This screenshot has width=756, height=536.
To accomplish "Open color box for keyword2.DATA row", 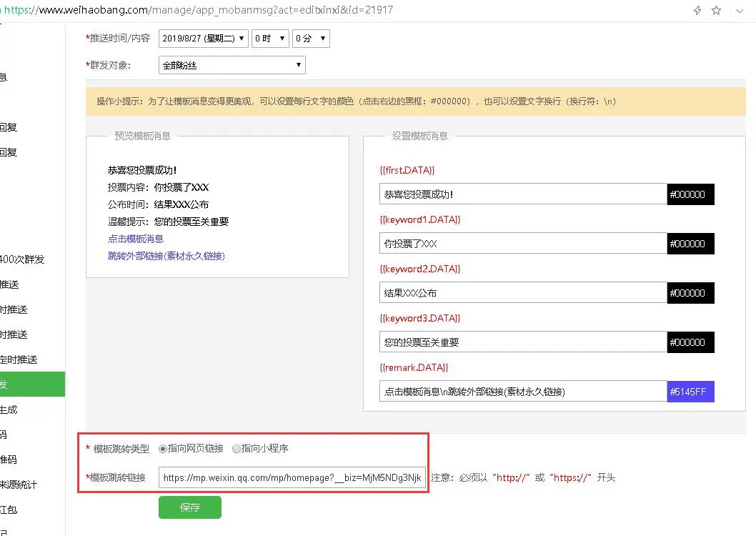I will (690, 293).
